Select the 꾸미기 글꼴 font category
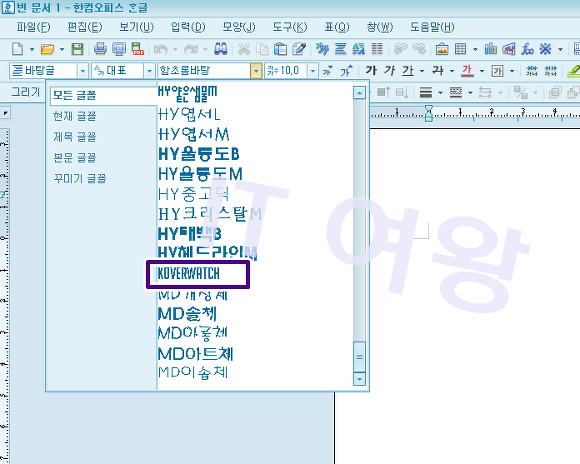Viewport: 580px width, 464px height. click(80, 178)
